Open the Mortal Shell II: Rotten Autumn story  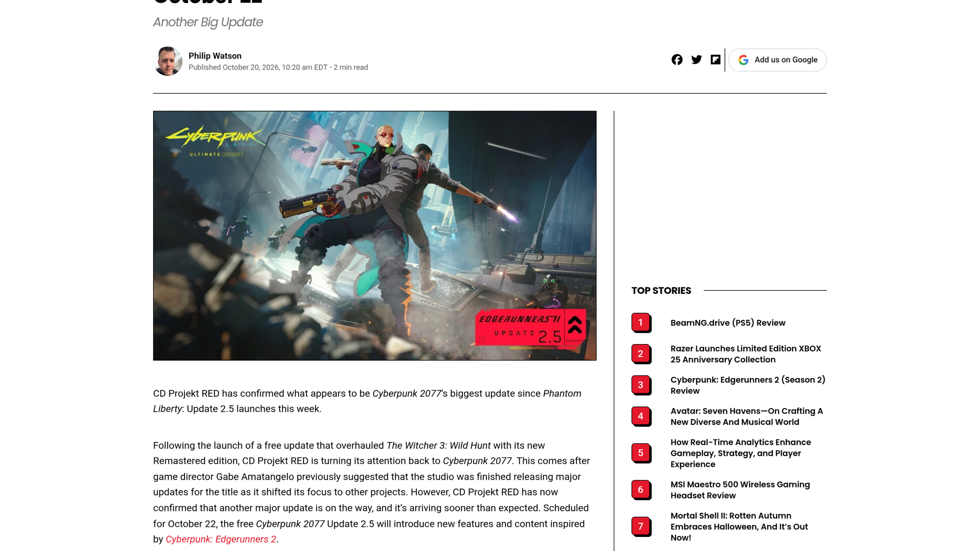[739, 527]
